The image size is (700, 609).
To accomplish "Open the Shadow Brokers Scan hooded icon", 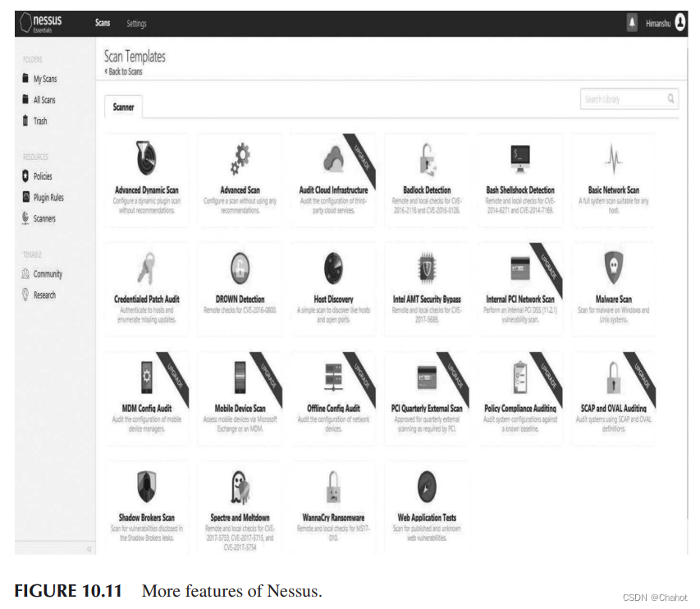I will [146, 487].
